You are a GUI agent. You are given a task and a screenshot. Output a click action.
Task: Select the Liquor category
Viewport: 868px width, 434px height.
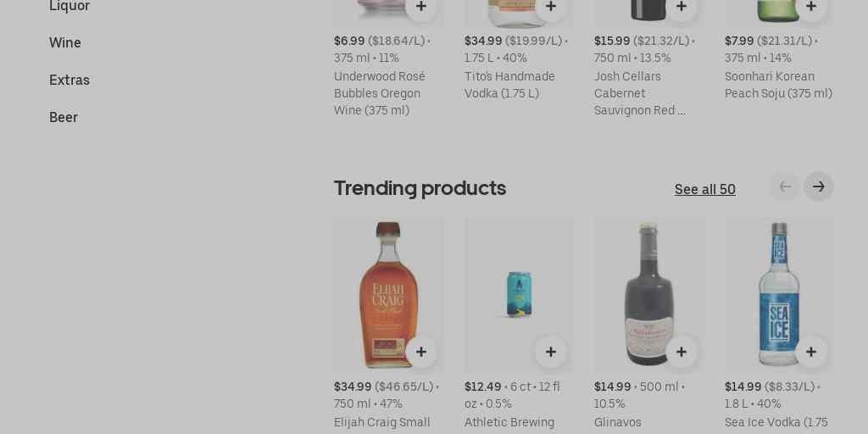(x=70, y=6)
